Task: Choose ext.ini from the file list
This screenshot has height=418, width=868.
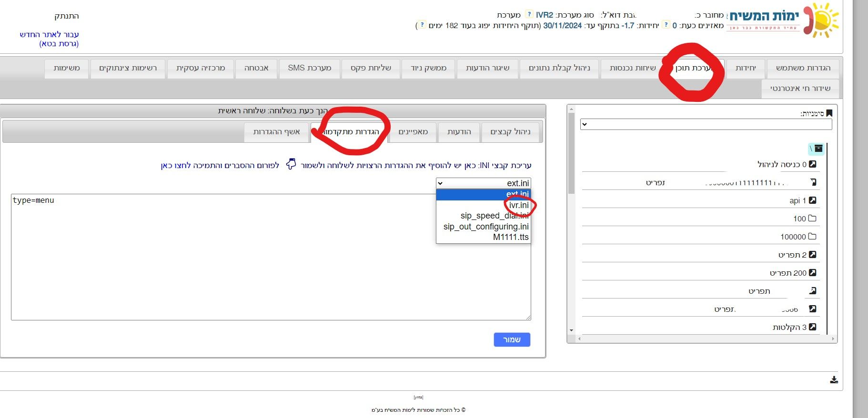Action: (484, 194)
